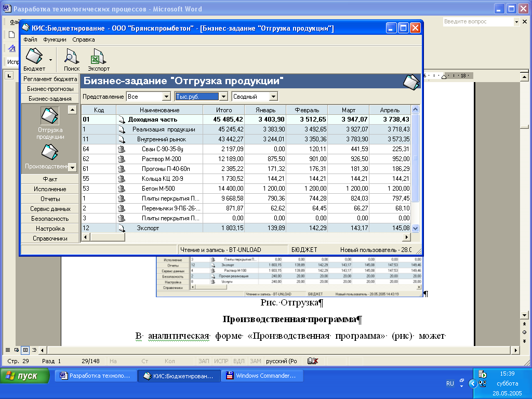Click the row icon next to Доходная часть
Screen dimensions: 532x399
(x=122, y=119)
